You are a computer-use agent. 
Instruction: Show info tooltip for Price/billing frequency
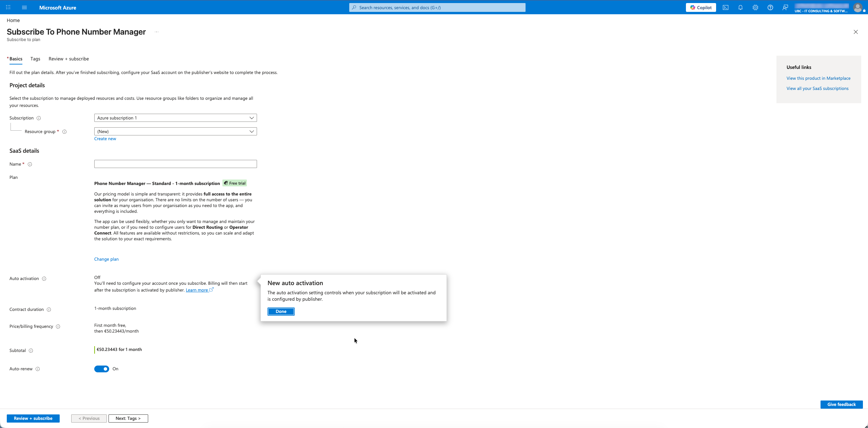coord(58,327)
